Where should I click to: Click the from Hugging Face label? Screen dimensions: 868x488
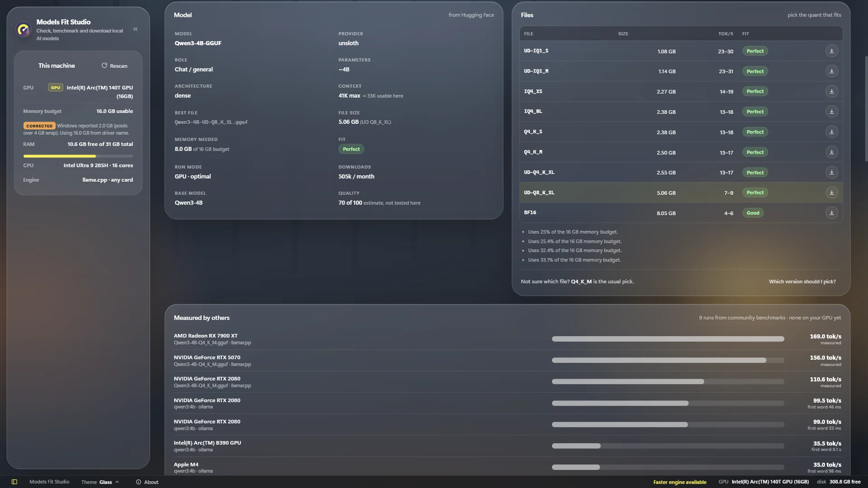pyautogui.click(x=471, y=15)
